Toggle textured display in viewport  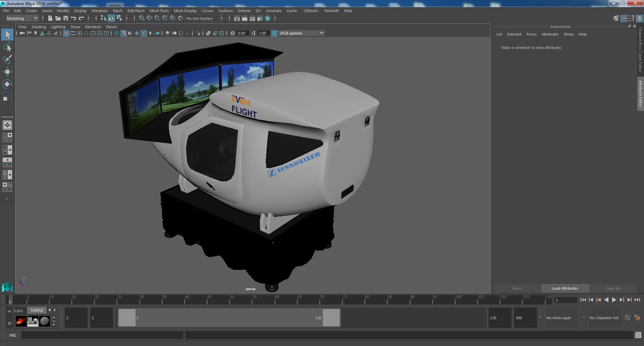pyautogui.click(x=144, y=33)
